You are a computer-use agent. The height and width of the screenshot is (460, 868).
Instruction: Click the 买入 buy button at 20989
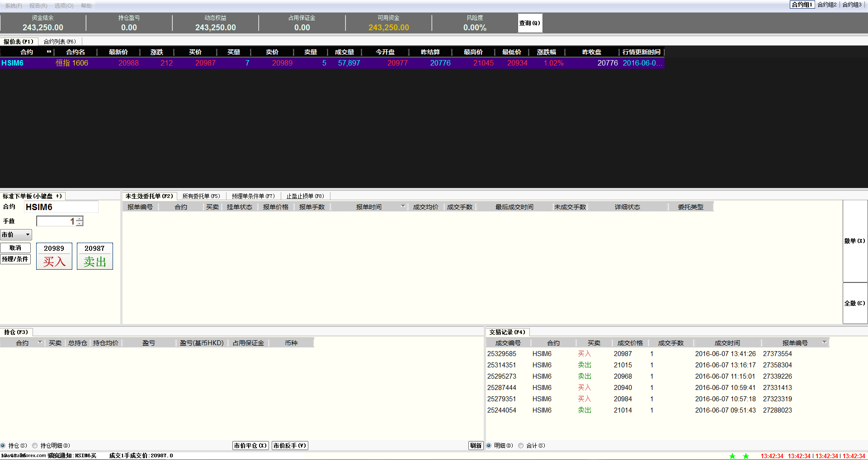coord(54,256)
